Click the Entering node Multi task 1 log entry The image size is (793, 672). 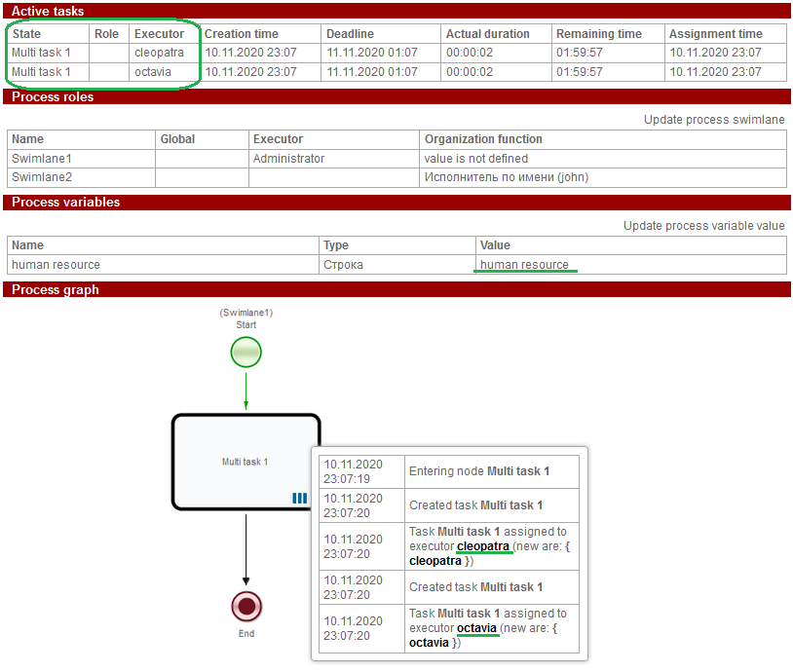[478, 471]
